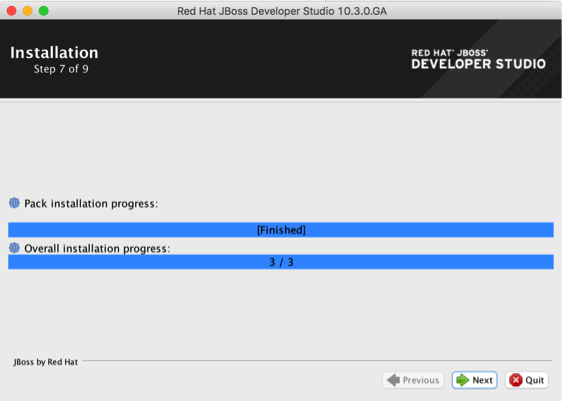Click the Step 7 of 9 label
The width and height of the screenshot is (562, 402).
tap(61, 69)
